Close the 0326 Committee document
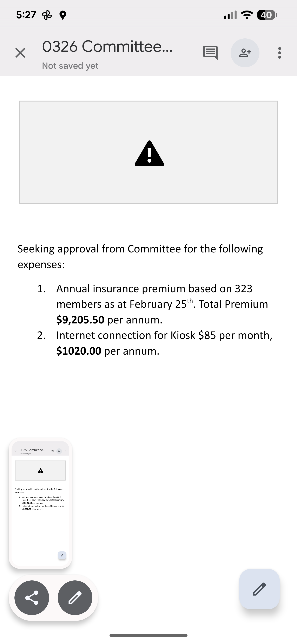 click(x=20, y=53)
